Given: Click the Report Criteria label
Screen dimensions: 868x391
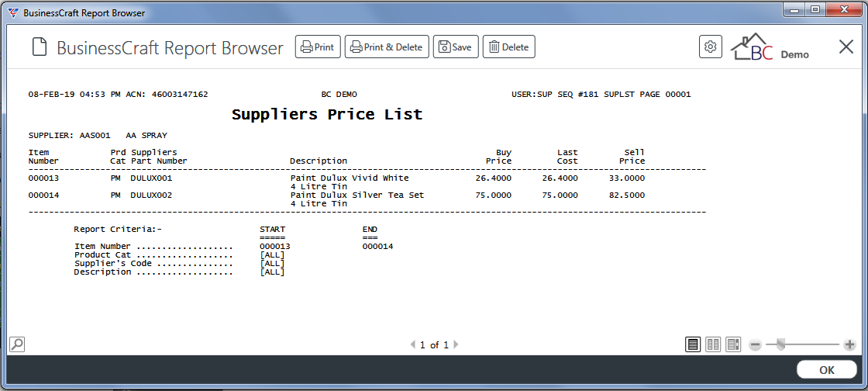Looking at the screenshot, I should (117, 230).
